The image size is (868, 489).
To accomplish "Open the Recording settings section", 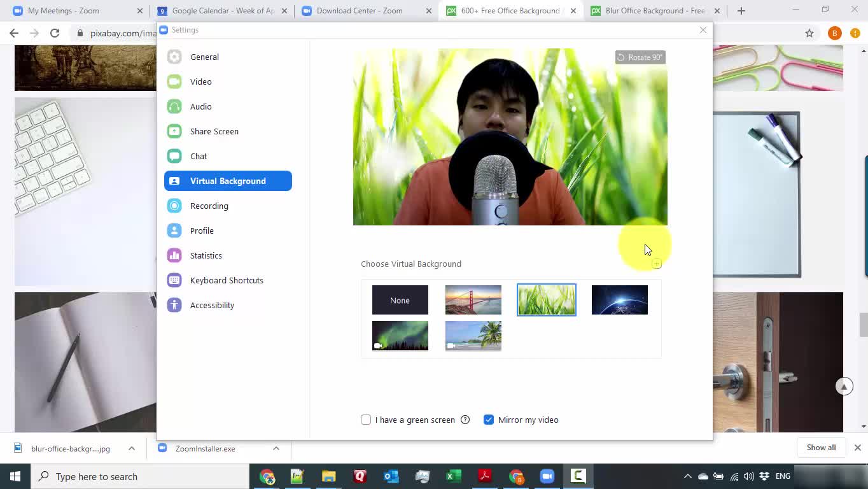I will pyautogui.click(x=209, y=206).
